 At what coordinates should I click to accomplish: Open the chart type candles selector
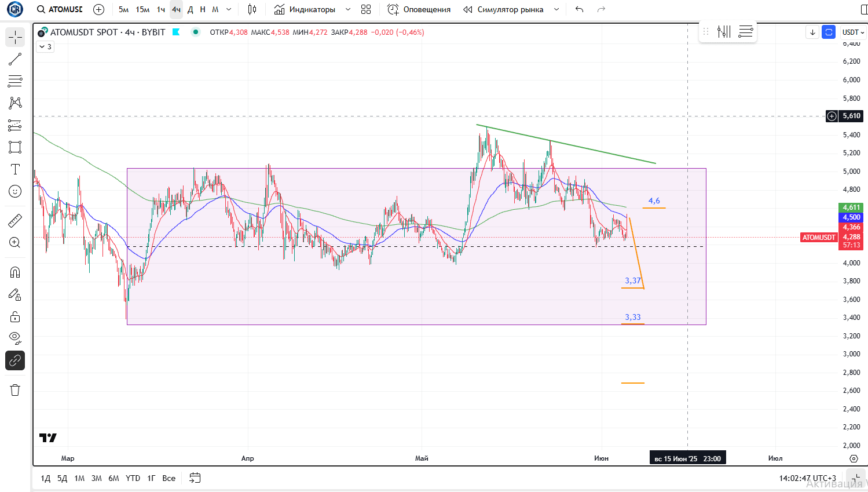pyautogui.click(x=252, y=9)
